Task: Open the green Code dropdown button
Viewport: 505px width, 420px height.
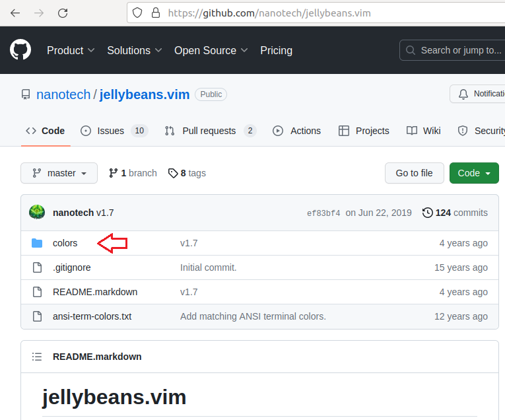Action: (474, 173)
